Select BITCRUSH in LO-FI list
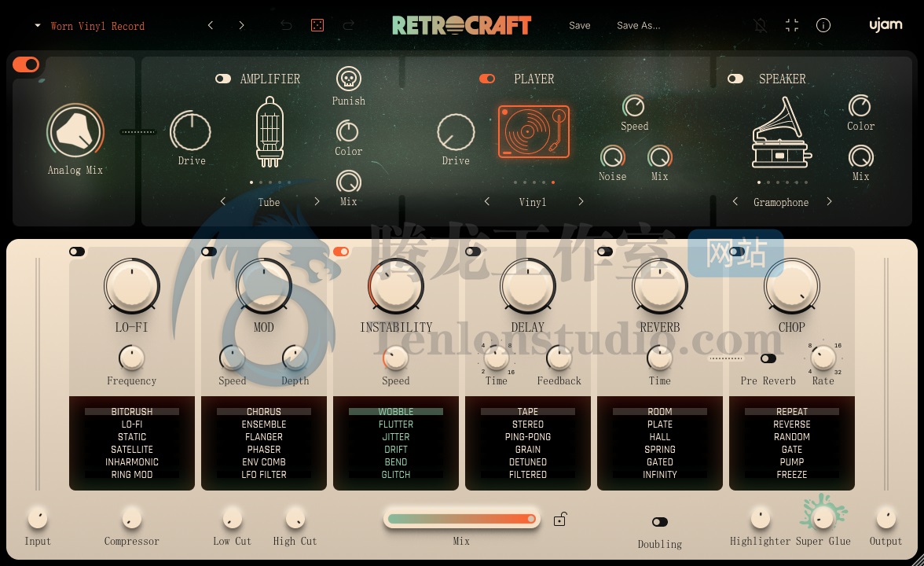 pyautogui.click(x=132, y=412)
